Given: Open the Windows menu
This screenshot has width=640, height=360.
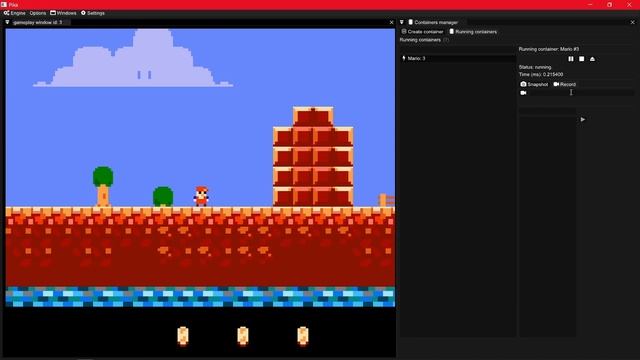Looking at the screenshot, I should 63,13.
